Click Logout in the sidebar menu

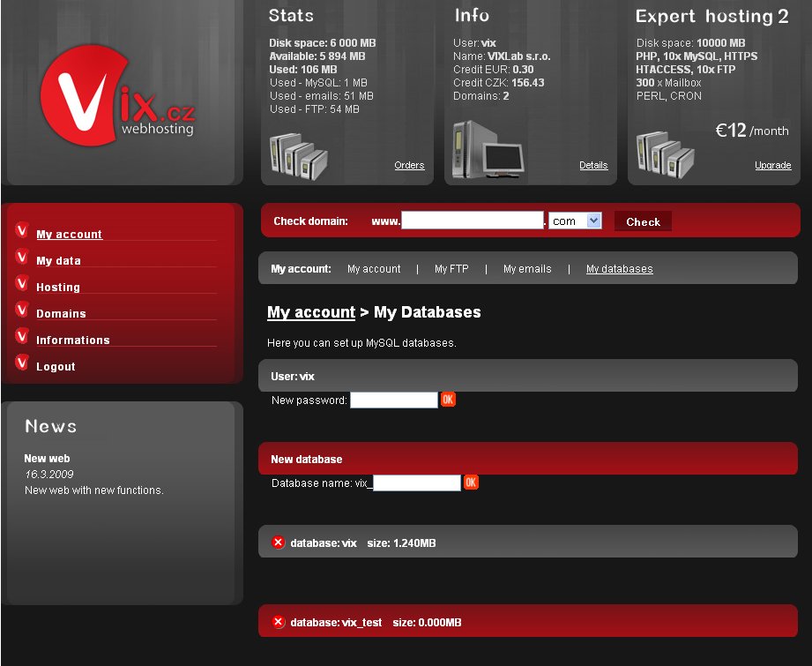56,367
